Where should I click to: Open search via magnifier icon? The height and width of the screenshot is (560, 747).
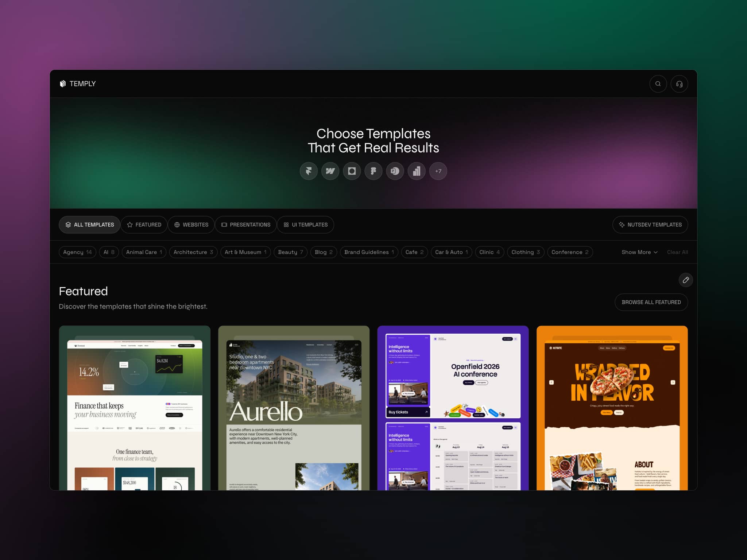(x=658, y=84)
